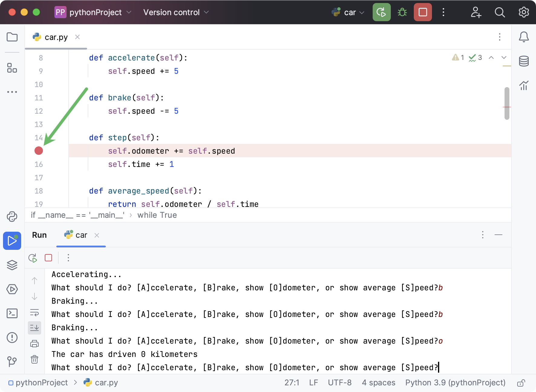Image resolution: width=536 pixels, height=392 pixels.
Task: Select the car.py editor tab
Action: 56,37
